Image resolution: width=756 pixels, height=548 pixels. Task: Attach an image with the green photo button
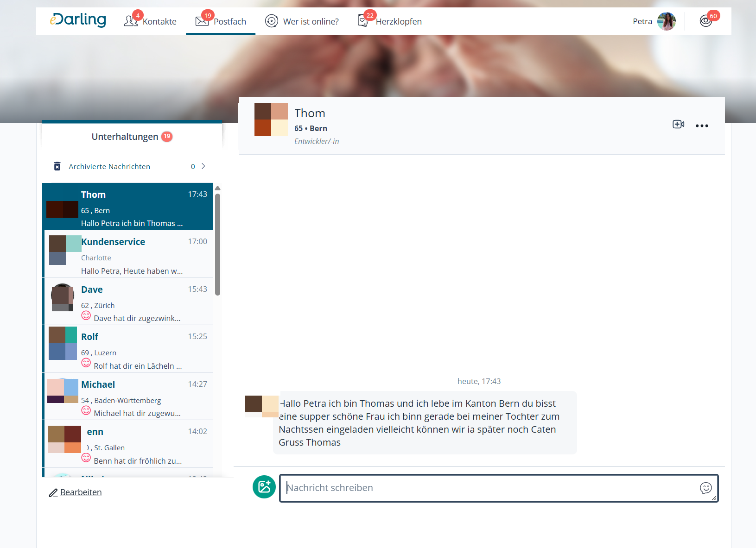pos(264,487)
